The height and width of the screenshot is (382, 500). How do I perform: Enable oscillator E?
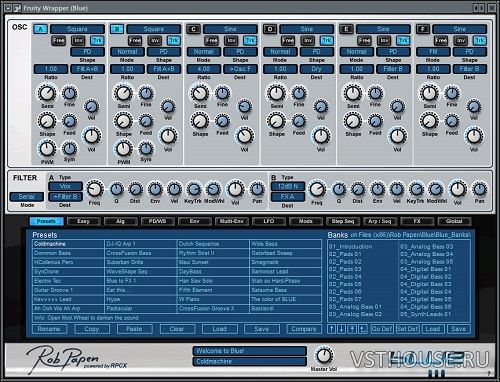(x=346, y=29)
